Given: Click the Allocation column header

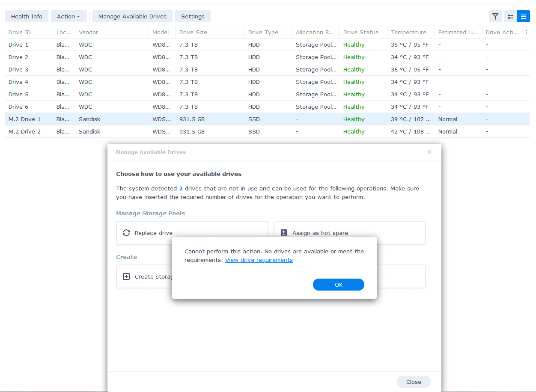Looking at the screenshot, I should pos(316,32).
